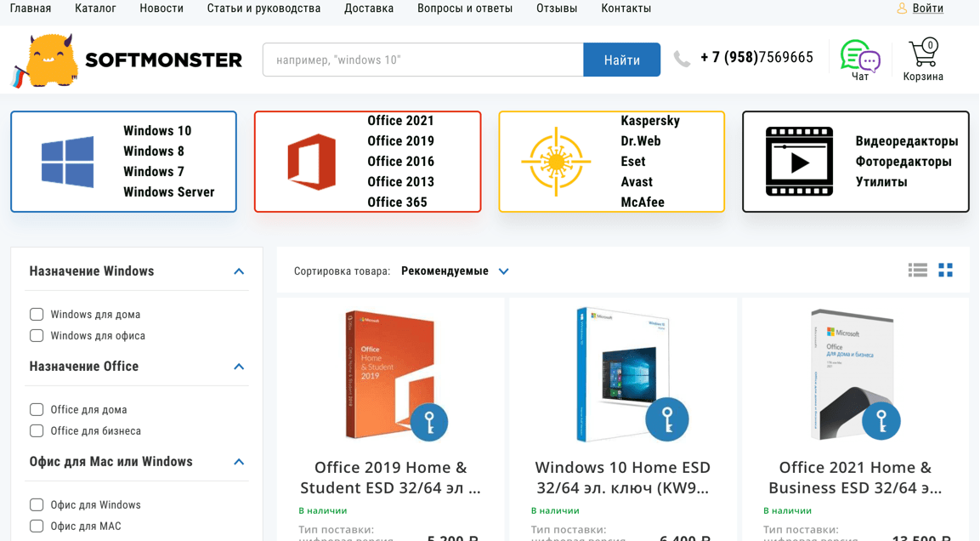Enable the Office для бизнеса filter
The height and width of the screenshot is (541, 980).
[x=37, y=430]
